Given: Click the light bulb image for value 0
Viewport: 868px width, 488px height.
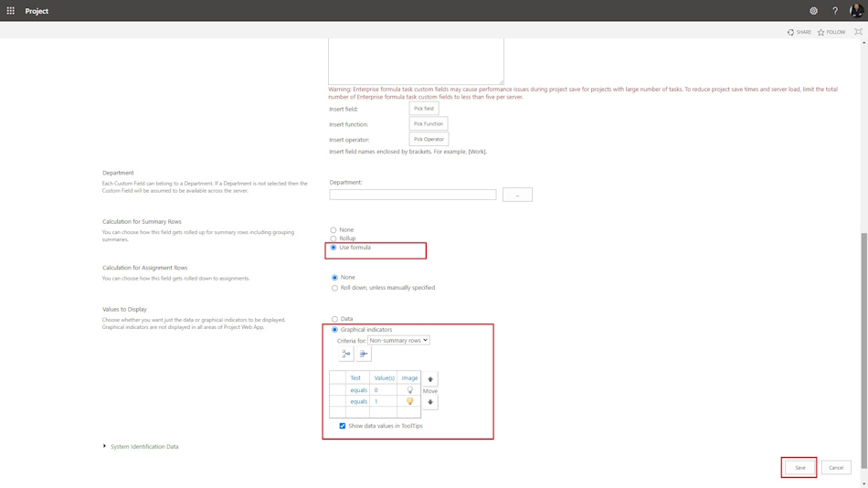Looking at the screenshot, I should (x=409, y=390).
